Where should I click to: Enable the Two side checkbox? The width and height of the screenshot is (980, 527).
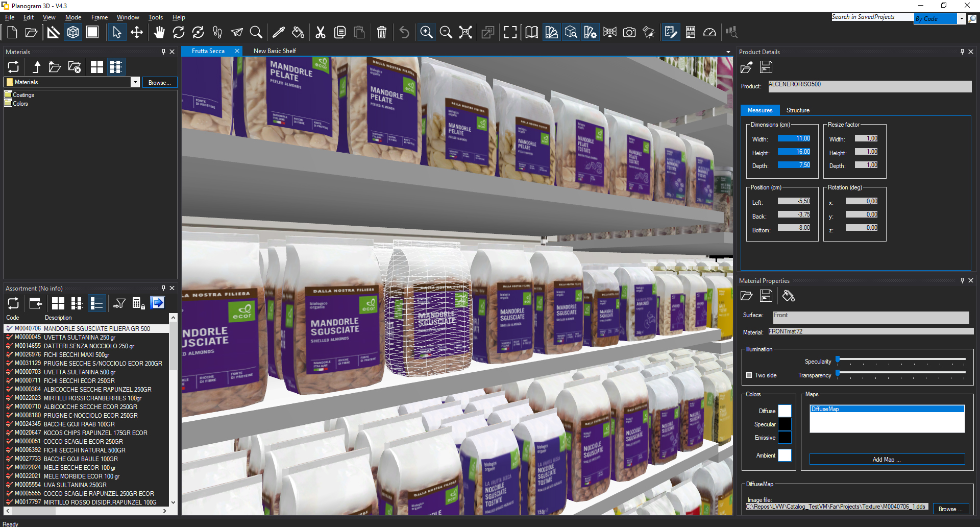pyautogui.click(x=749, y=375)
